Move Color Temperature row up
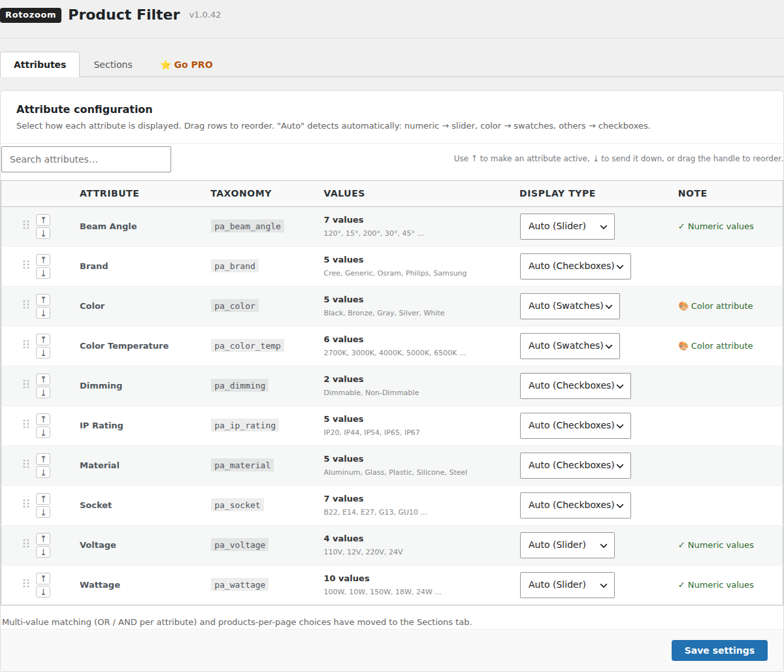This screenshot has height=672, width=784. (43, 340)
